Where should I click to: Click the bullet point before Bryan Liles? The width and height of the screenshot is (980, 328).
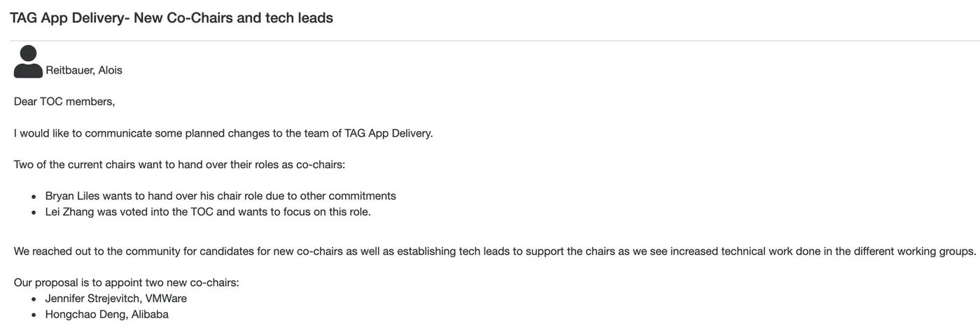click(x=34, y=197)
